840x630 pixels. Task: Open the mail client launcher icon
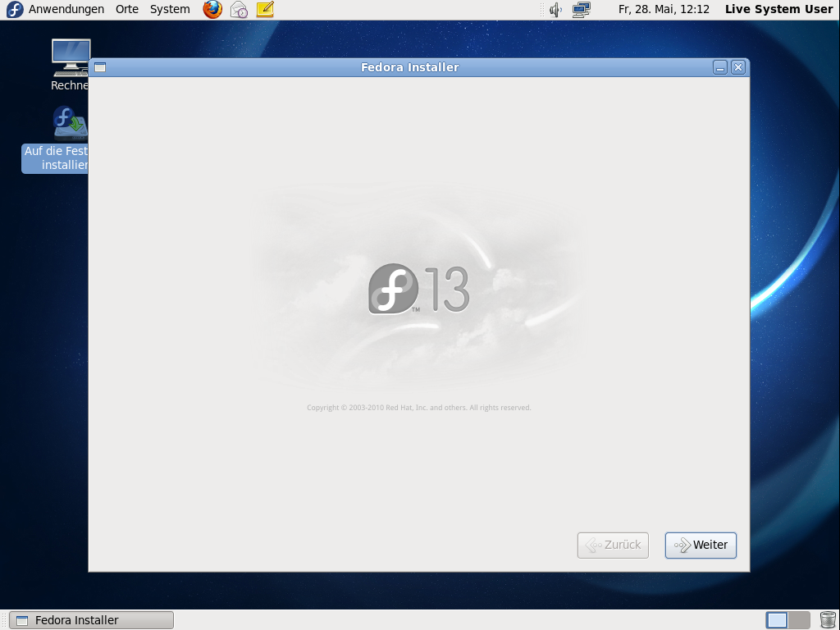pos(239,9)
